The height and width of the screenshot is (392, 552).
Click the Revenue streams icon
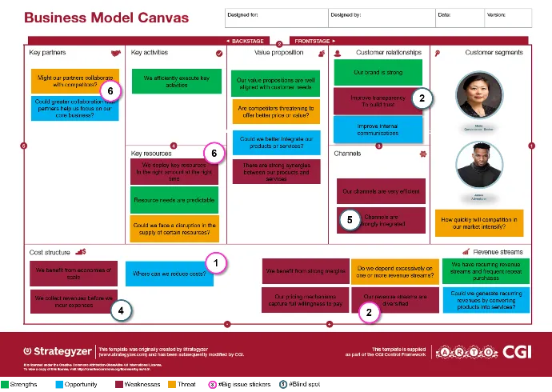point(466,252)
